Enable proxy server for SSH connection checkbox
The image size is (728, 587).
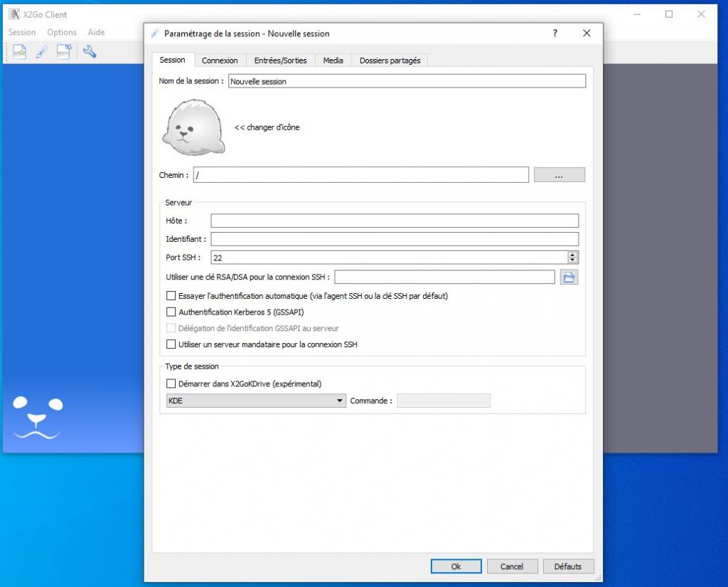(x=171, y=344)
